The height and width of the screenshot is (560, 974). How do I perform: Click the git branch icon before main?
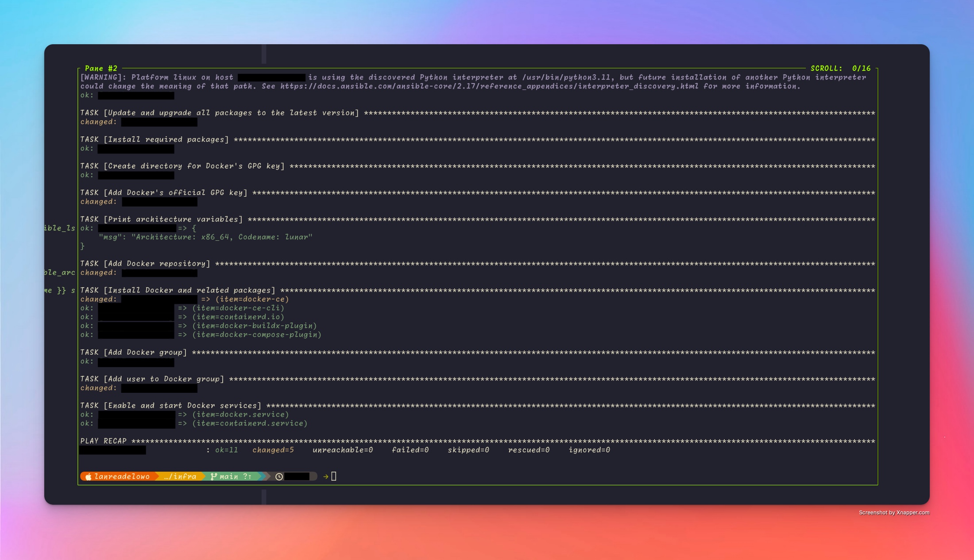pyautogui.click(x=214, y=476)
